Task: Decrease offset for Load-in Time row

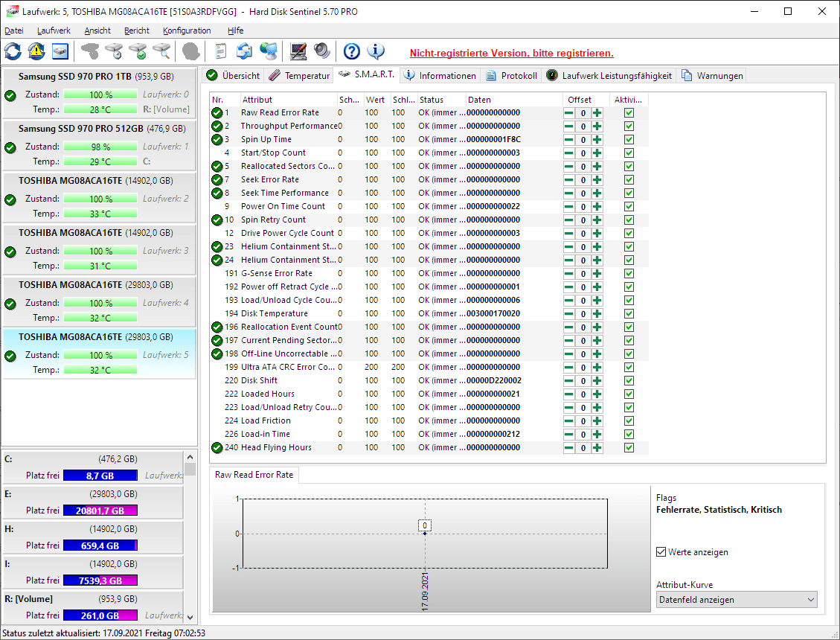Action: [569, 435]
